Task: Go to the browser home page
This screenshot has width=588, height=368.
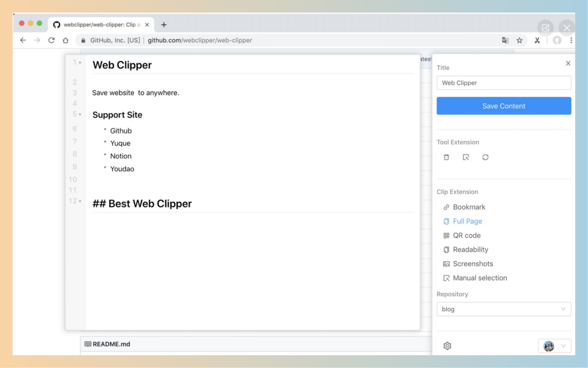Action: (65, 40)
